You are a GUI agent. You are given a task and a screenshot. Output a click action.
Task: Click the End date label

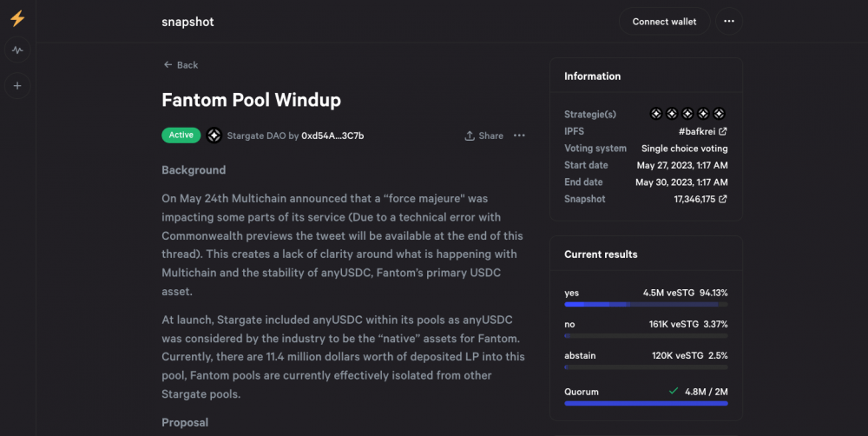click(583, 182)
